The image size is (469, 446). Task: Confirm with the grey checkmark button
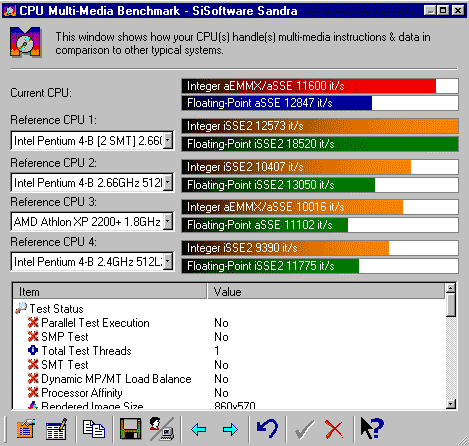click(304, 429)
